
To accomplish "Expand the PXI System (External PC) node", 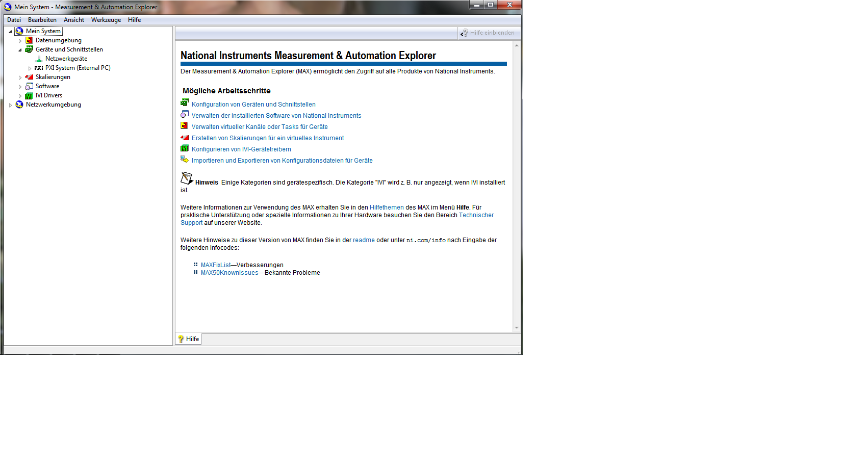I will tap(30, 68).
